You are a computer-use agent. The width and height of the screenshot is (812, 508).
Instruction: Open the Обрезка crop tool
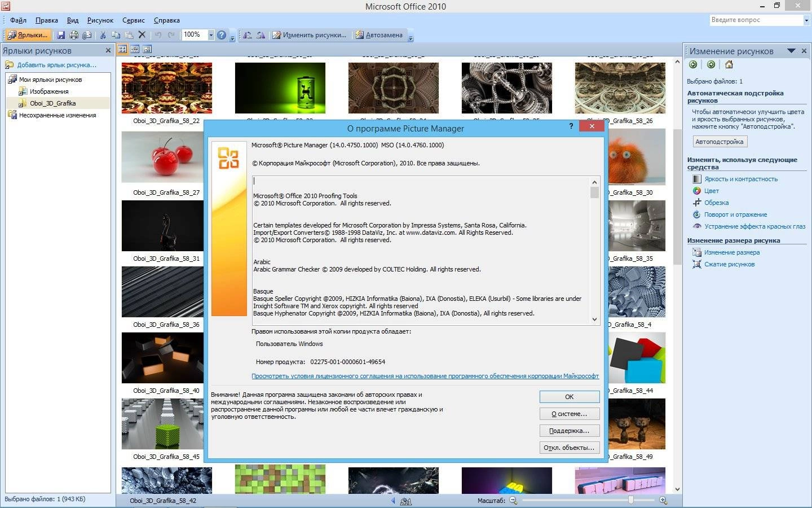pyautogui.click(x=716, y=203)
